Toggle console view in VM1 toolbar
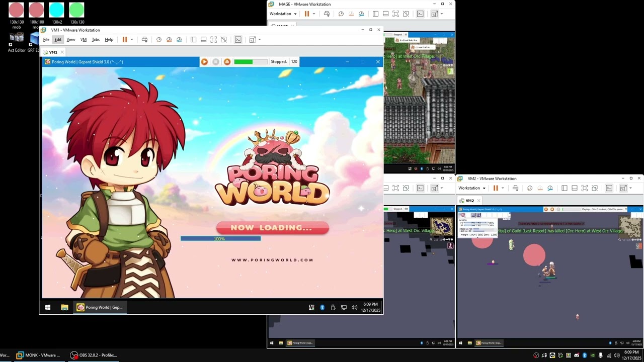 [x=238, y=40]
